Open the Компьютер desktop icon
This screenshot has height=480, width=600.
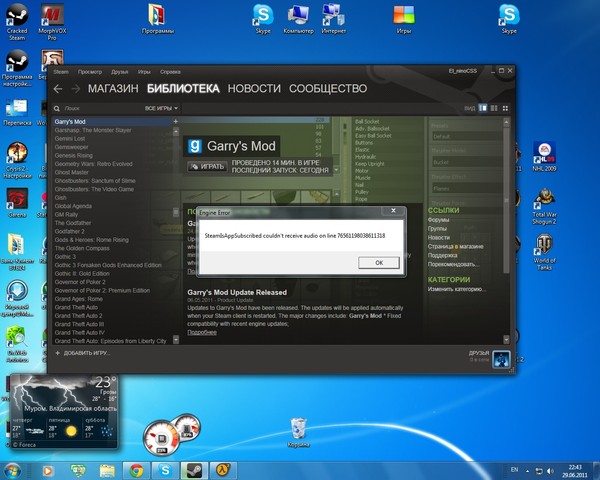298,18
